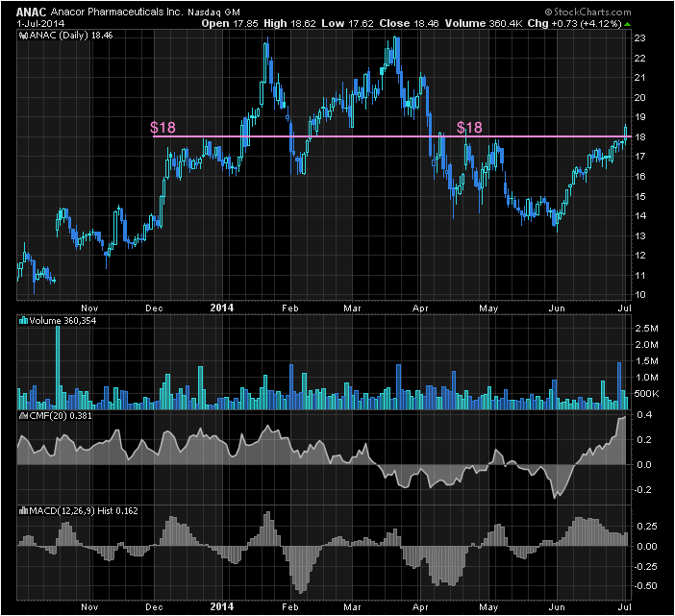675x616 pixels.
Task: Click the Dec label under the MACD panel
Action: (x=154, y=607)
